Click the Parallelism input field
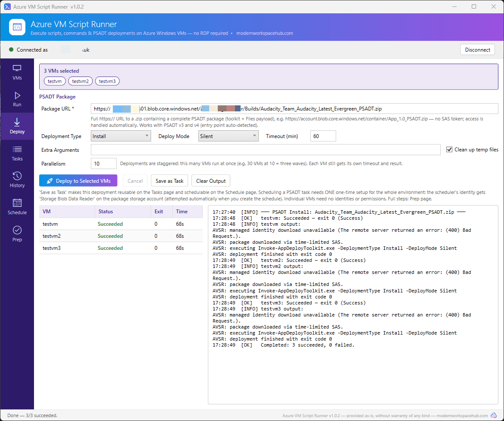 click(x=103, y=163)
